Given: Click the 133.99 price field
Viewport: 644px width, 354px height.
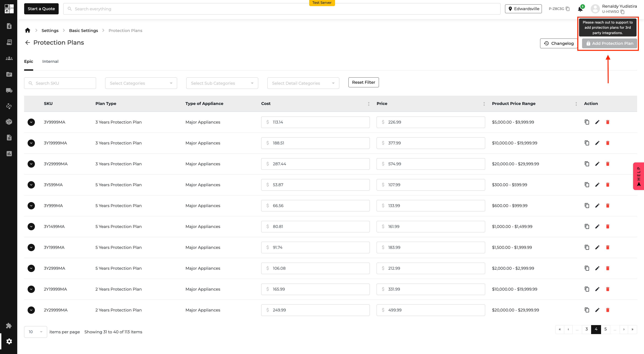Looking at the screenshot, I should click(x=431, y=206).
